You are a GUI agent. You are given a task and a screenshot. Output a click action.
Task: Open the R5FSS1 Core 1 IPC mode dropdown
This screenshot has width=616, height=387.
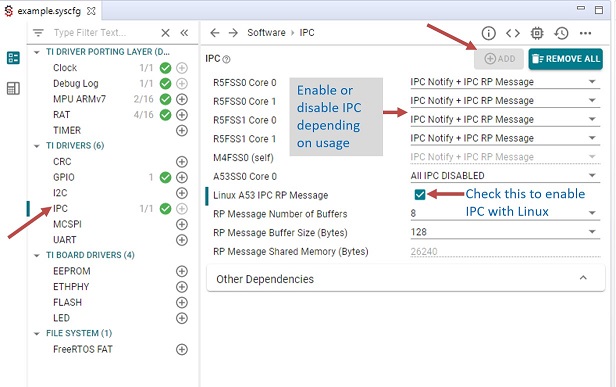coord(505,138)
